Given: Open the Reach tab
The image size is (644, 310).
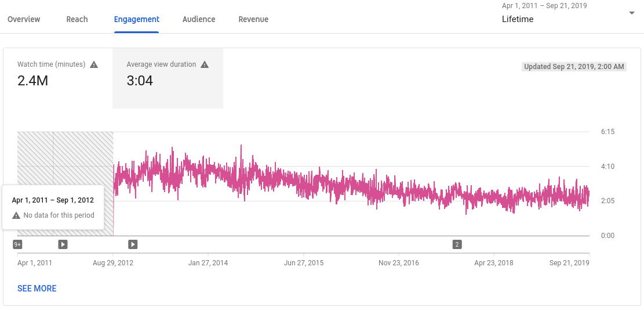Looking at the screenshot, I should tap(77, 19).
